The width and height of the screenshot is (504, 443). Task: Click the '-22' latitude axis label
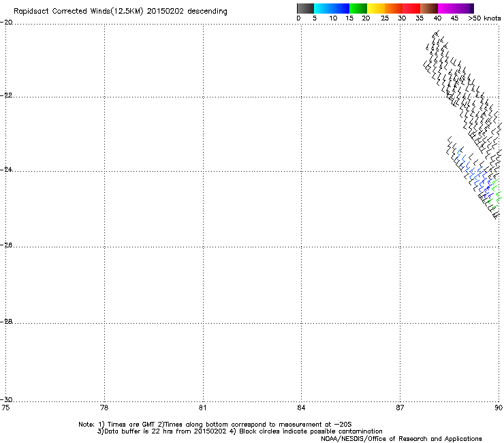[x=6, y=95]
